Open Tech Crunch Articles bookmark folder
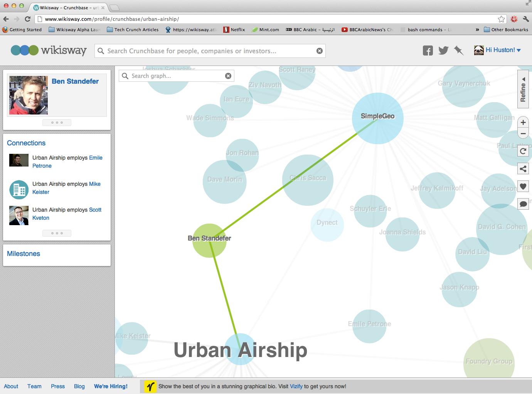 (x=133, y=30)
